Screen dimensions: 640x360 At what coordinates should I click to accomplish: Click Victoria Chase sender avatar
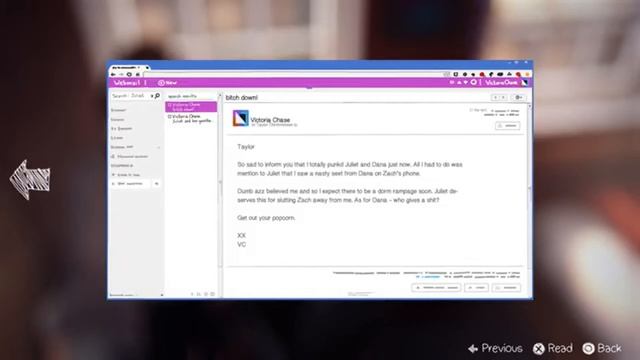click(x=240, y=118)
